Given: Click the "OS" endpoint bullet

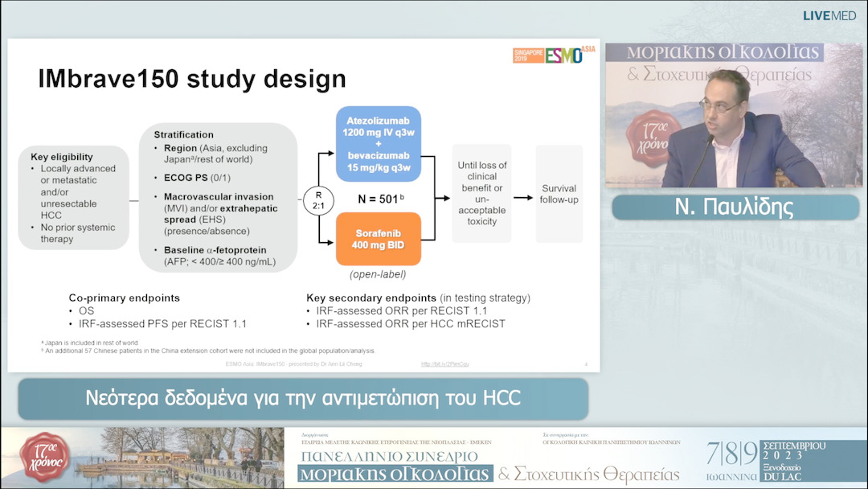Looking at the screenshot, I should [86, 310].
